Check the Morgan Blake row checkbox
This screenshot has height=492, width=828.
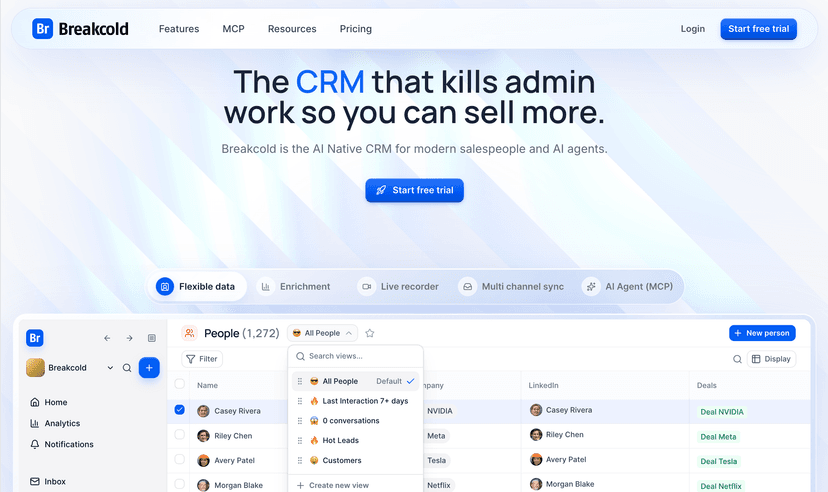click(180, 484)
